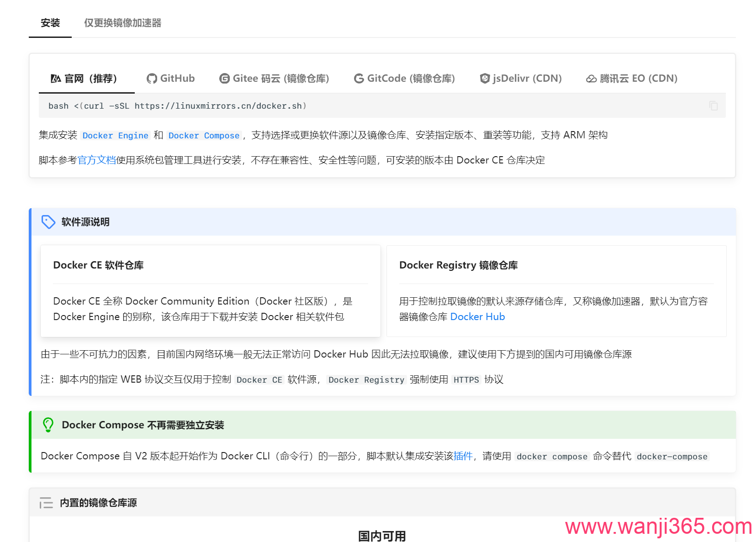The image size is (756, 542).
Task: Open the 官方文档 link
Action: (96, 160)
